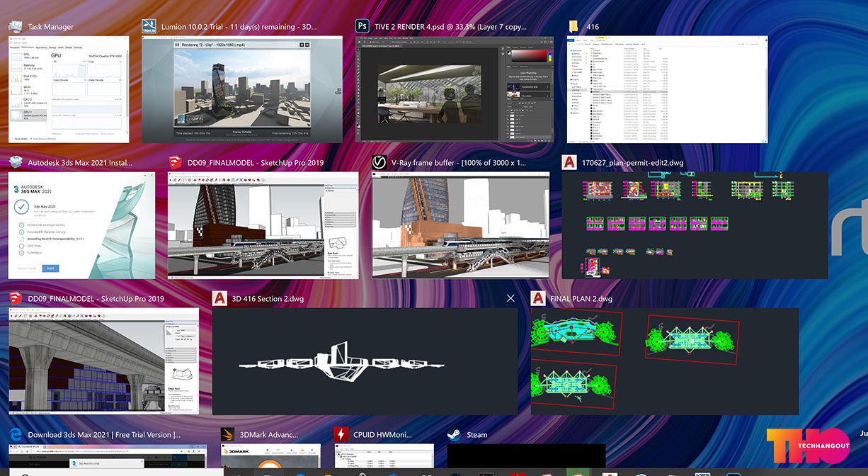
Task: Open the SketchUp thumbnail showing viaduct pillars
Action: click(x=104, y=361)
